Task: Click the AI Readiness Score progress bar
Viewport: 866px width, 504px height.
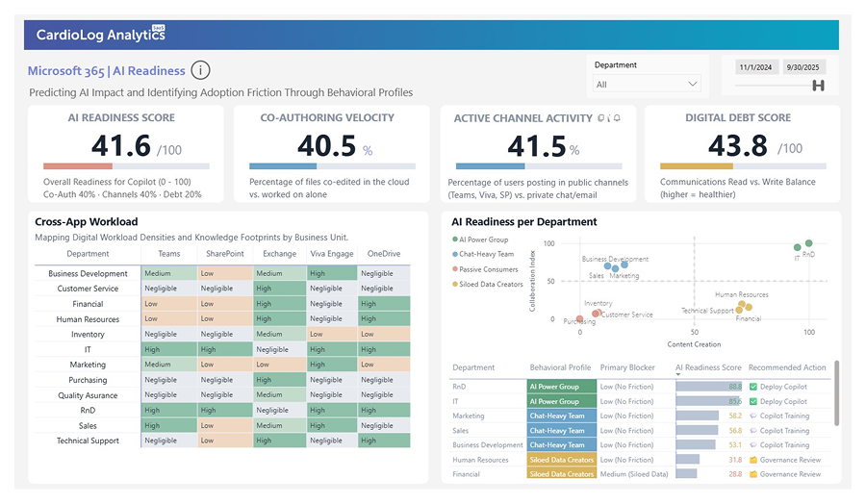Action: pyautogui.click(x=126, y=166)
